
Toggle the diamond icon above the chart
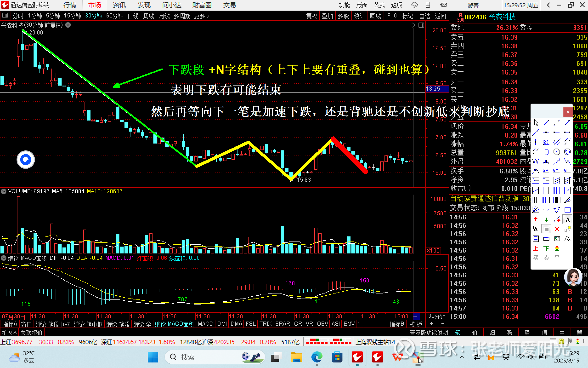click(x=413, y=25)
